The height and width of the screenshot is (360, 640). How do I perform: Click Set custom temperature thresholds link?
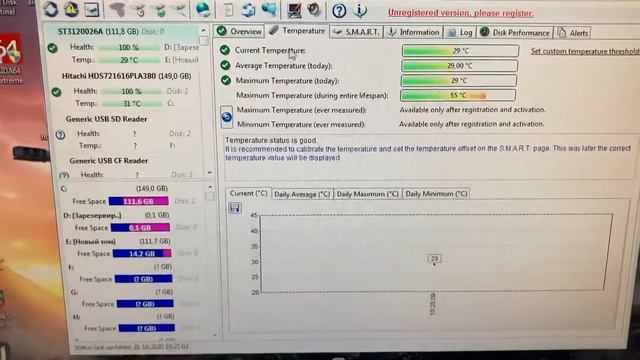(x=585, y=51)
